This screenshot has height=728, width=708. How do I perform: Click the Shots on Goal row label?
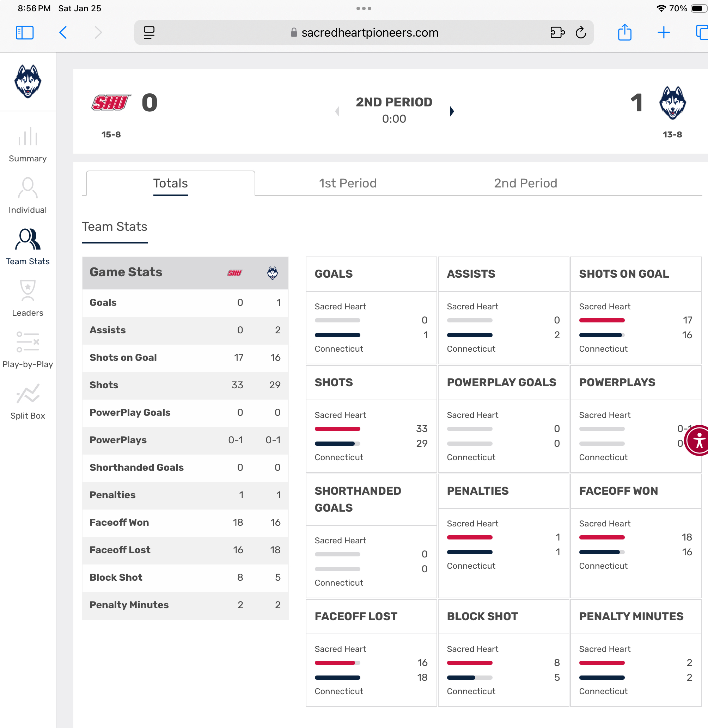(123, 358)
